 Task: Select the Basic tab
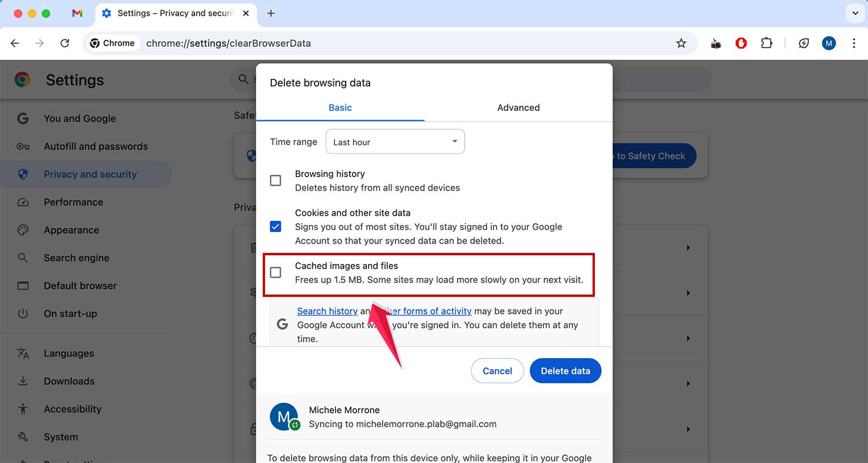(x=340, y=107)
